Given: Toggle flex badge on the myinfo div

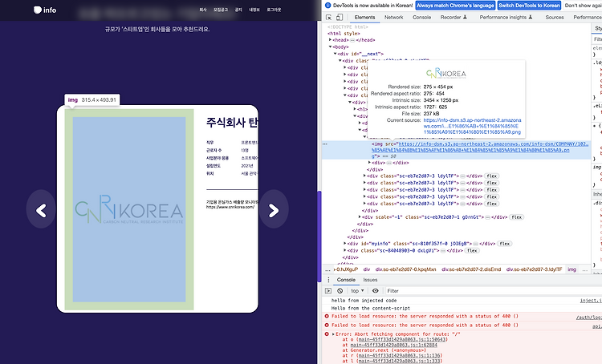Looking at the screenshot, I should pyautogui.click(x=505, y=244).
